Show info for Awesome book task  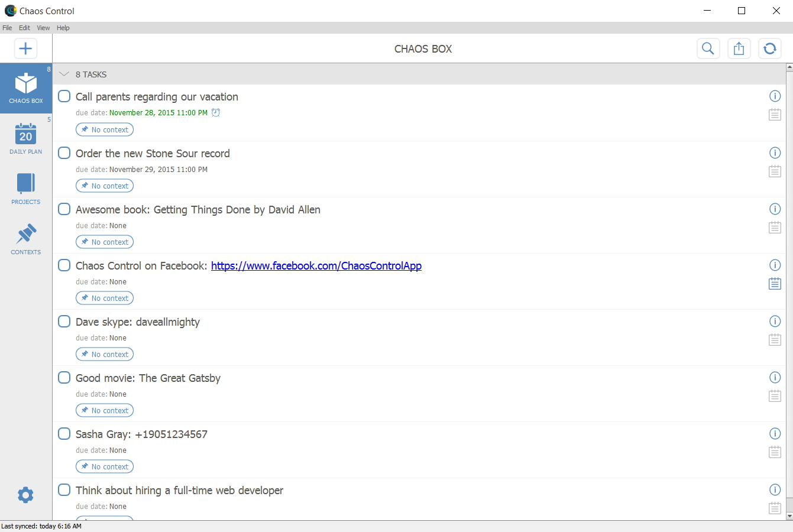775,209
